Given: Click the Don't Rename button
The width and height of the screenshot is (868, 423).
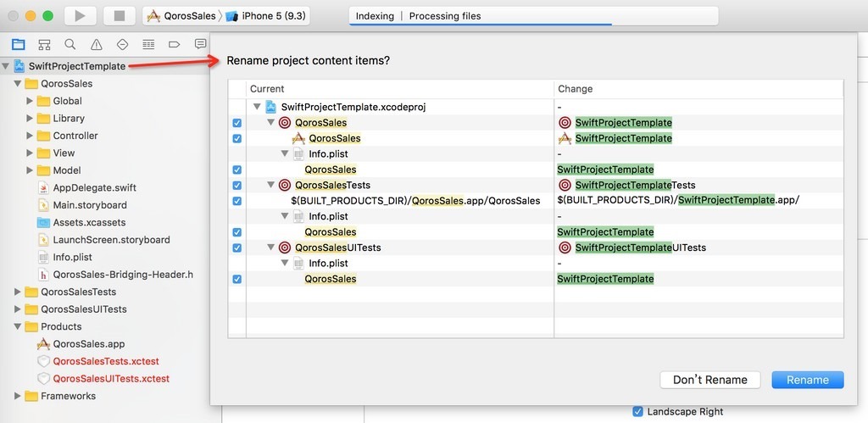Looking at the screenshot, I should pos(709,380).
